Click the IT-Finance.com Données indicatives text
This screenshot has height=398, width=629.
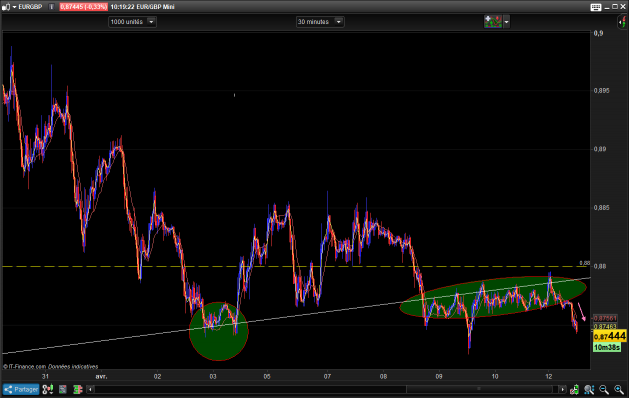click(51, 366)
